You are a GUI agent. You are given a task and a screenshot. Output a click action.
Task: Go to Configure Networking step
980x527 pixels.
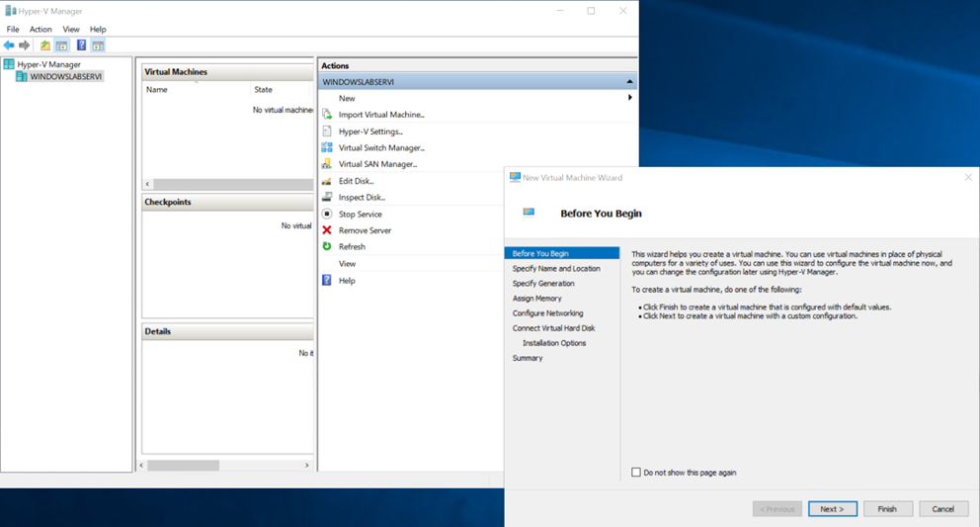(x=547, y=313)
